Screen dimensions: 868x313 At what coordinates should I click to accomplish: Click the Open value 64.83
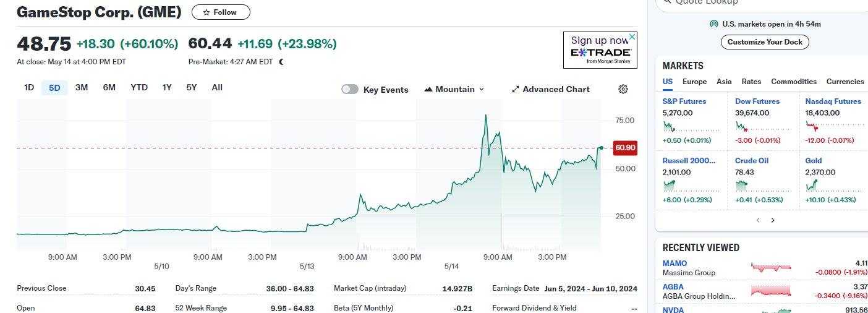click(x=145, y=308)
